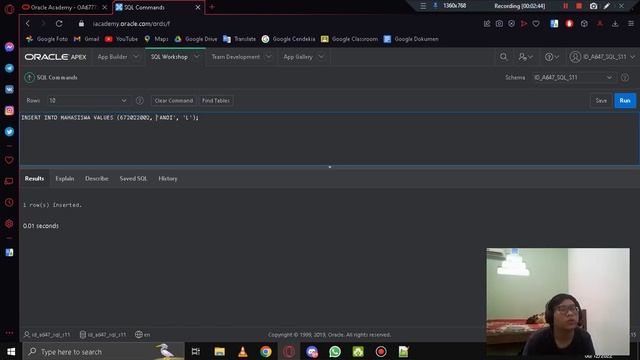Open the Team Development menu

236,57
